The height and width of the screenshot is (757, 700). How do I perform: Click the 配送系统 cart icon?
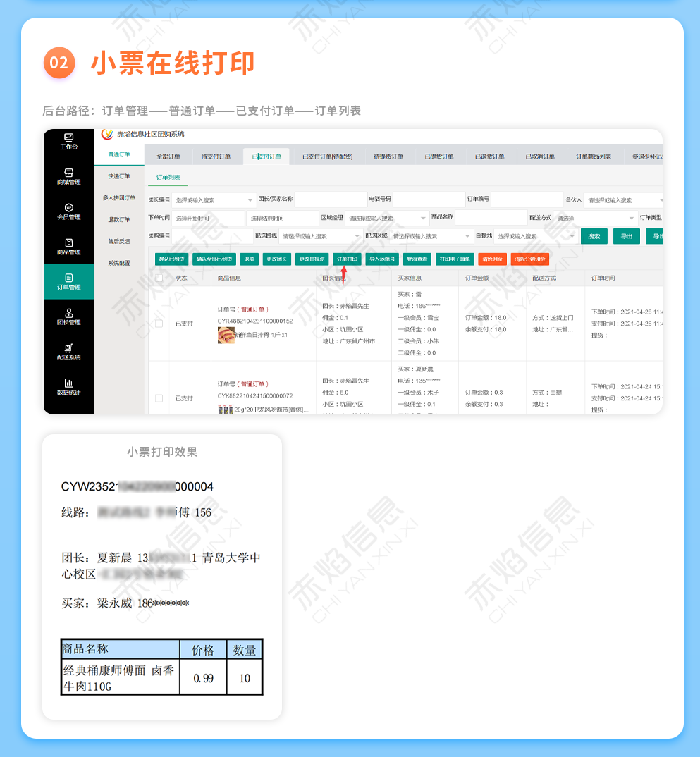(68, 349)
